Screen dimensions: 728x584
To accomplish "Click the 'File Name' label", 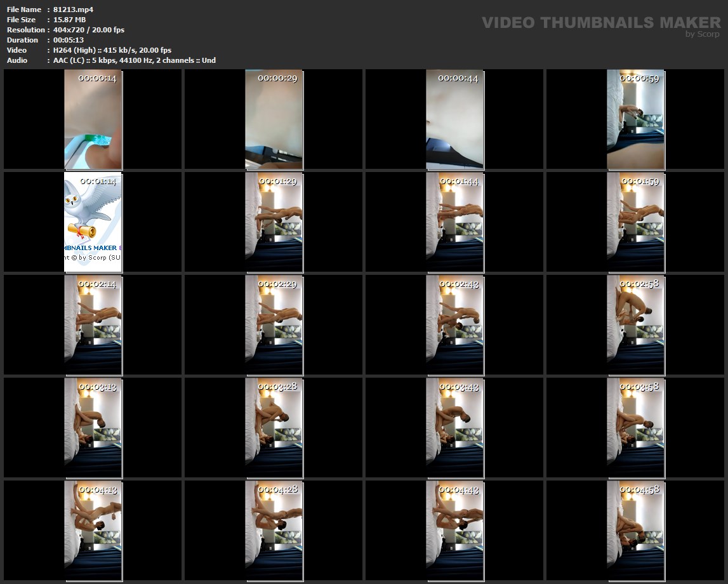I will 23,10.
